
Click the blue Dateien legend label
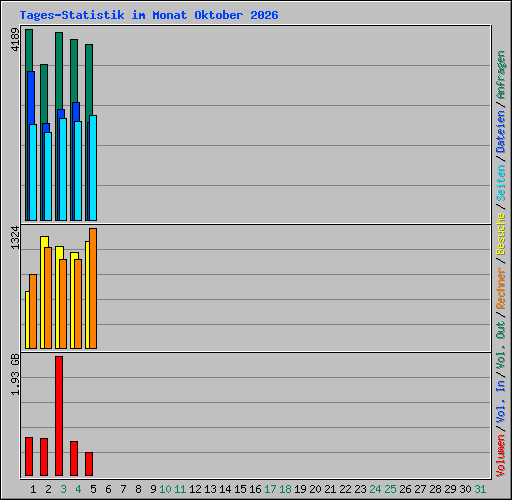[x=501, y=132]
